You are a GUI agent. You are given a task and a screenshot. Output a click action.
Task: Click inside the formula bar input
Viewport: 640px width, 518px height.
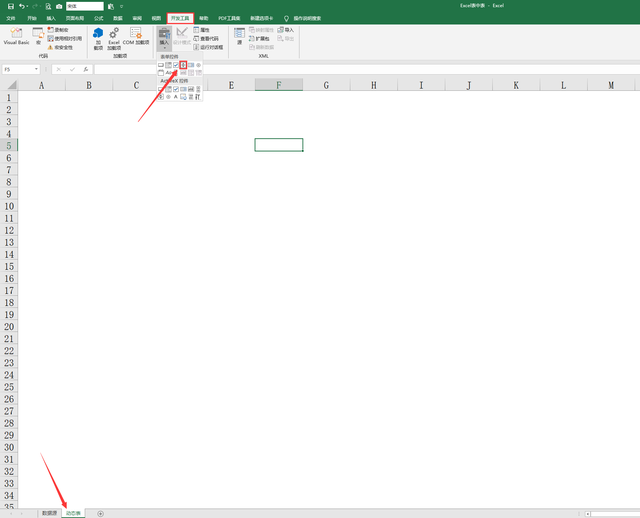pyautogui.click(x=367, y=69)
